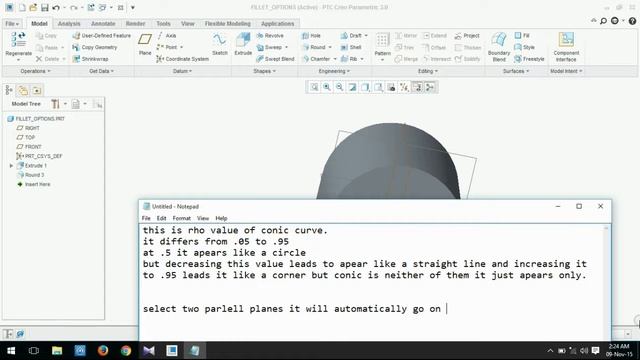640x360 pixels.
Task: Select the Revolve tool
Action: 270,36
